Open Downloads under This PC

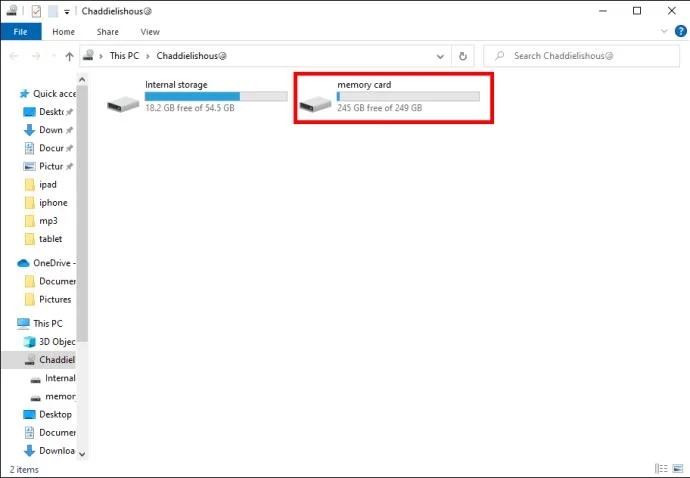49,451
